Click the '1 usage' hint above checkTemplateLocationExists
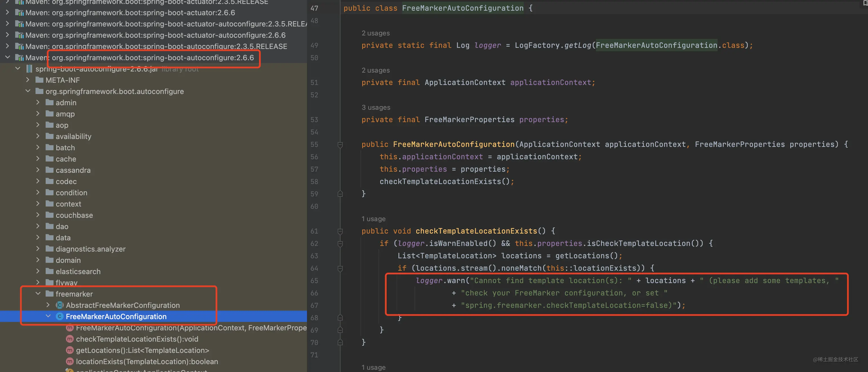868x372 pixels. point(373,219)
